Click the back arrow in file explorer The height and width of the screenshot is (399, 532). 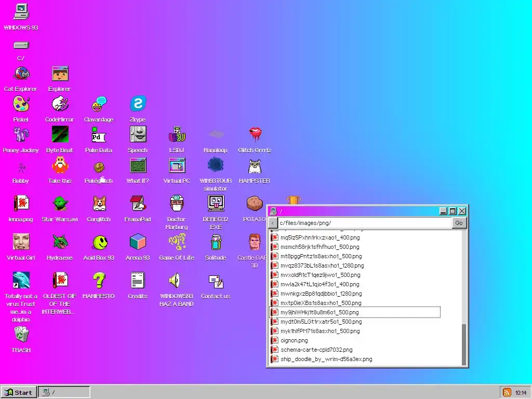coord(273,223)
